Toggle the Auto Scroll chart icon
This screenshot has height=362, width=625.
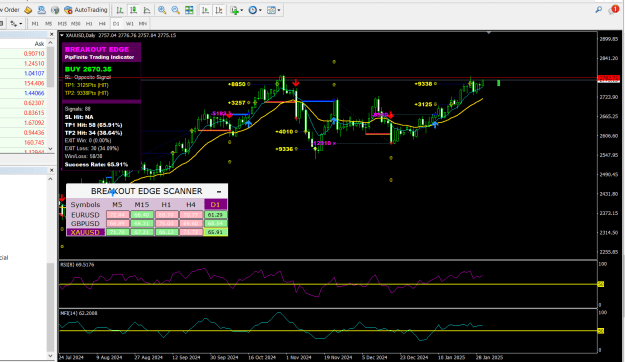point(205,10)
